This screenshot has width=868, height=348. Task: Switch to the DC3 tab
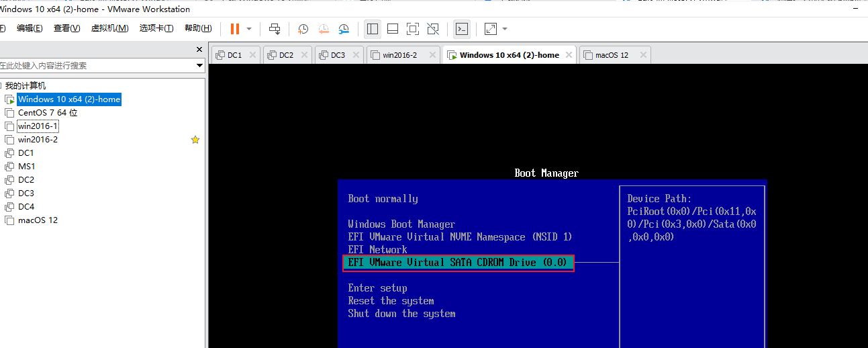coord(338,55)
